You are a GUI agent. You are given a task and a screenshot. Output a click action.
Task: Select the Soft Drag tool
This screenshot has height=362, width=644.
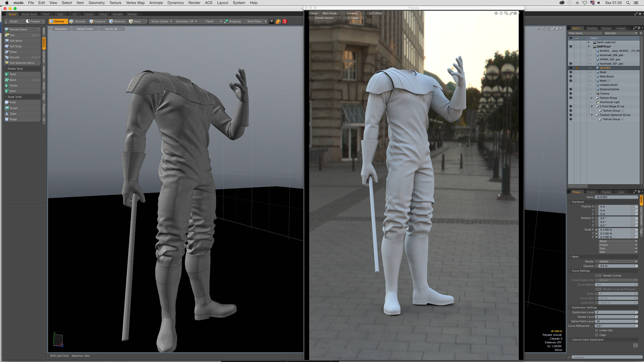(22, 46)
